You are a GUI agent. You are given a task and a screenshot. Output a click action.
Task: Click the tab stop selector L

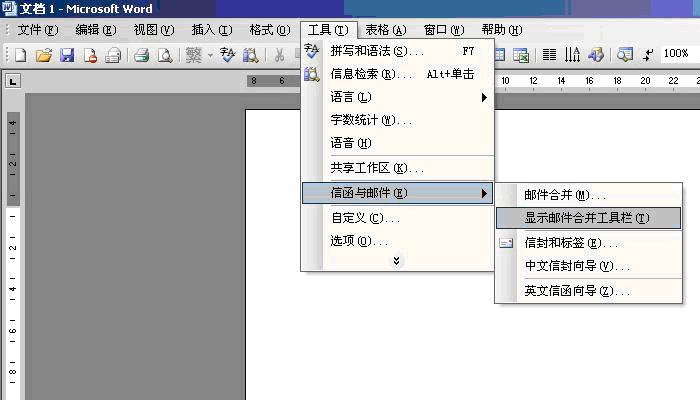pos(12,81)
